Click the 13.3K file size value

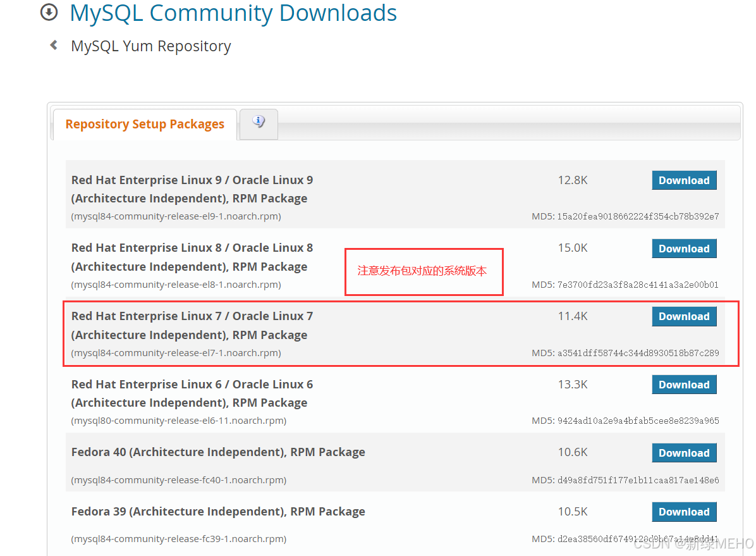(x=573, y=385)
